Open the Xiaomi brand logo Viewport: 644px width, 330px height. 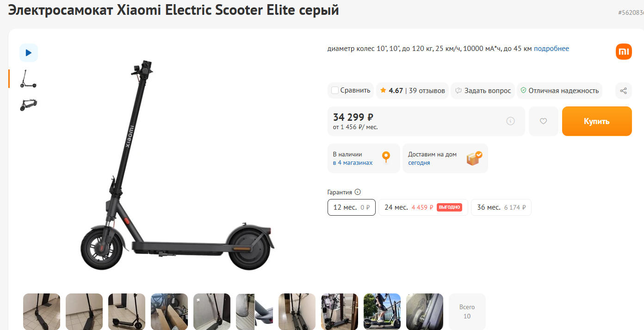coord(624,51)
